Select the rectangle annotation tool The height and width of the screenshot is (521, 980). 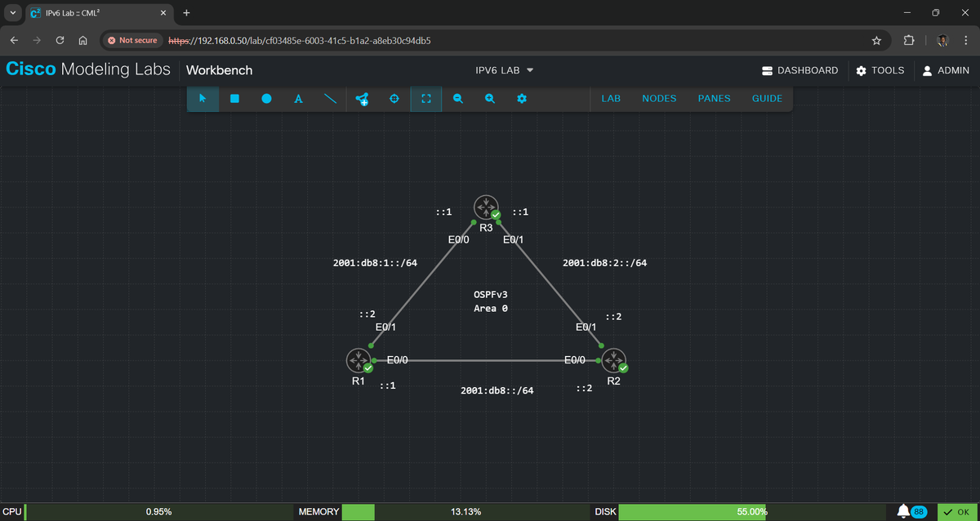coord(234,99)
